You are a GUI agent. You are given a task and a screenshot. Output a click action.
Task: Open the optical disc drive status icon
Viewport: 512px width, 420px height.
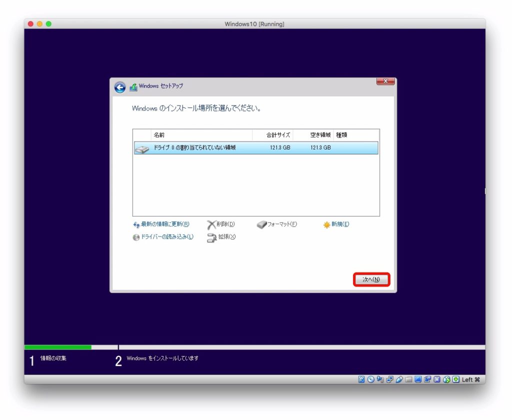tap(370, 379)
